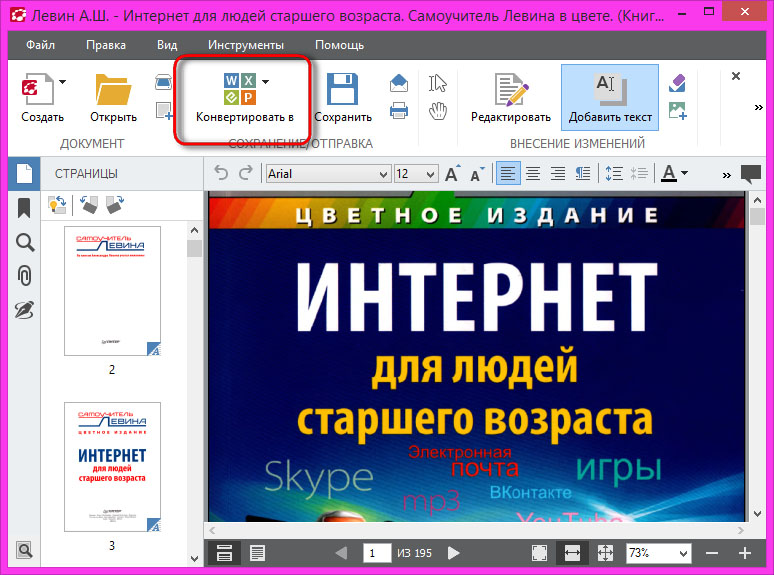Open the bookmarks sidebar panel

(24, 208)
